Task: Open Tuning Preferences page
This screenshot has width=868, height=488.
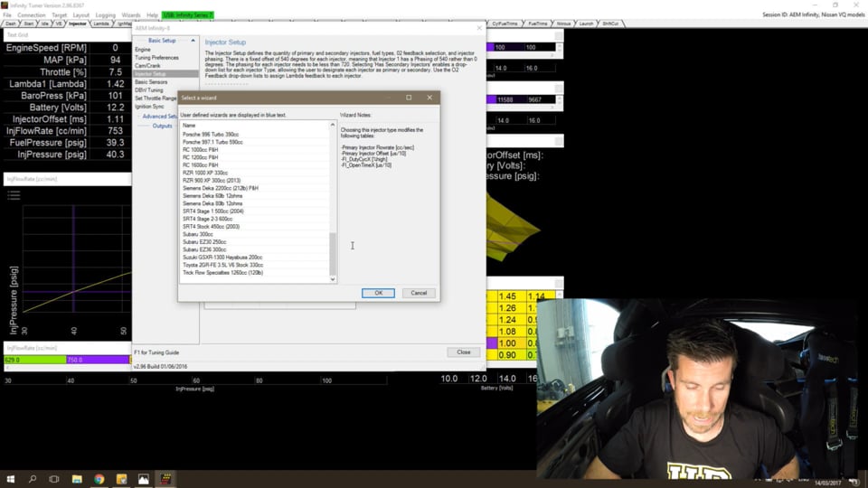Action: click(x=156, y=58)
